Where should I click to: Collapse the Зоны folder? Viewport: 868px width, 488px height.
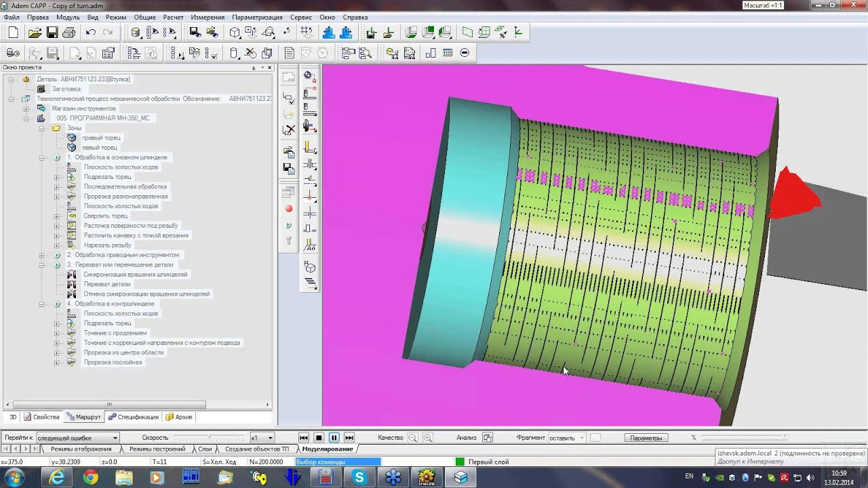point(41,128)
